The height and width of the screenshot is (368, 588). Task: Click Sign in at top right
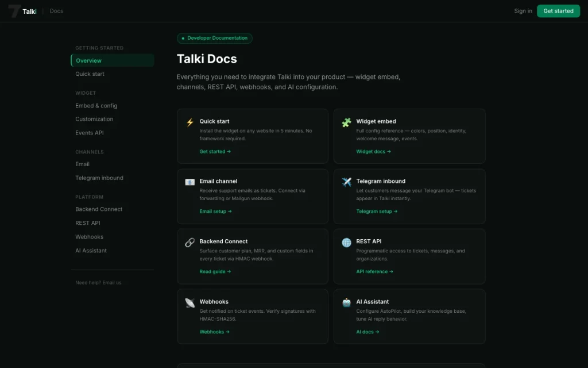(523, 11)
